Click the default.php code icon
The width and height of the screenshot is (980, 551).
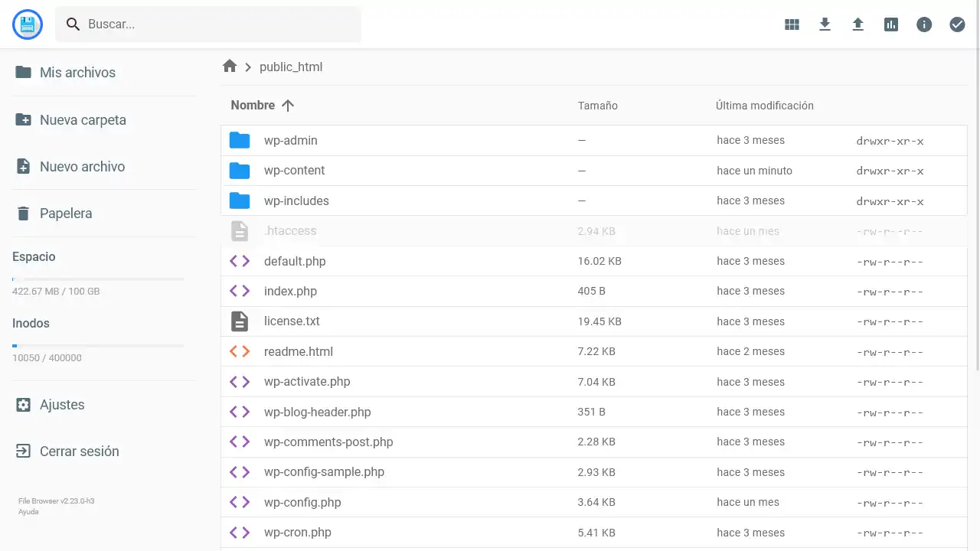click(x=240, y=261)
